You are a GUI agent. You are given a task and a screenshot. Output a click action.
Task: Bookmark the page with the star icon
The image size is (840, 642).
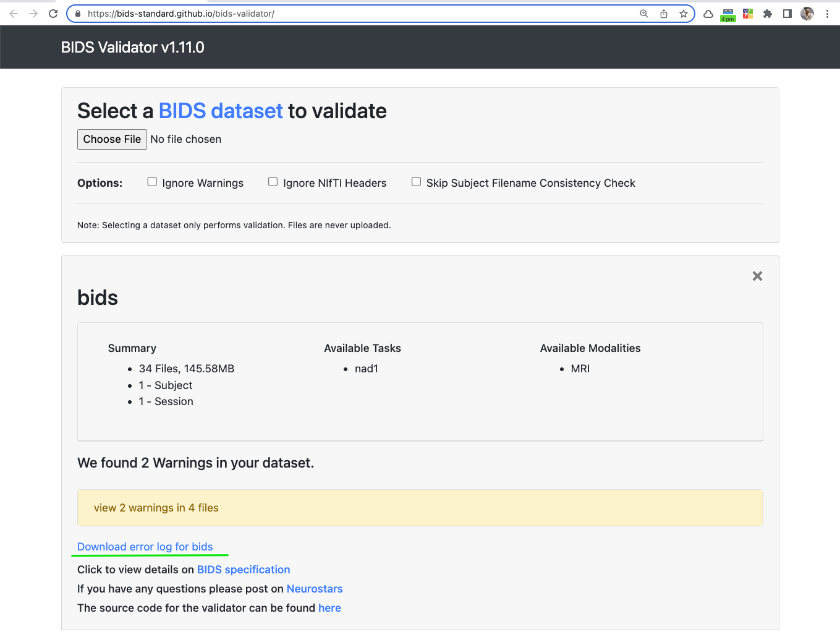tap(684, 14)
